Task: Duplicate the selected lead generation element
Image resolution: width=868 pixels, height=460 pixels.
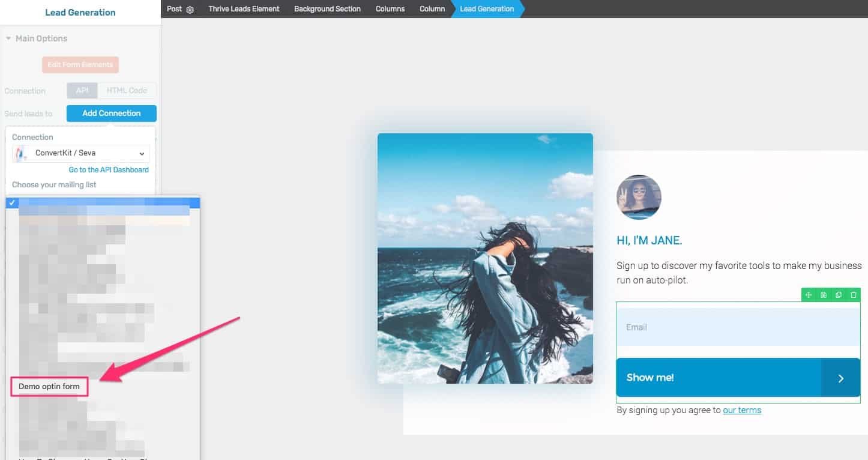Action: click(839, 295)
